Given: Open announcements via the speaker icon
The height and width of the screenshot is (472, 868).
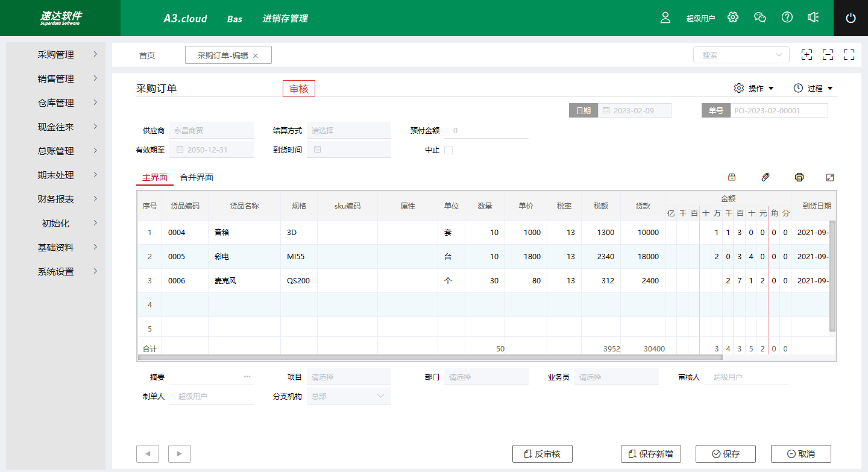Looking at the screenshot, I should point(813,17).
